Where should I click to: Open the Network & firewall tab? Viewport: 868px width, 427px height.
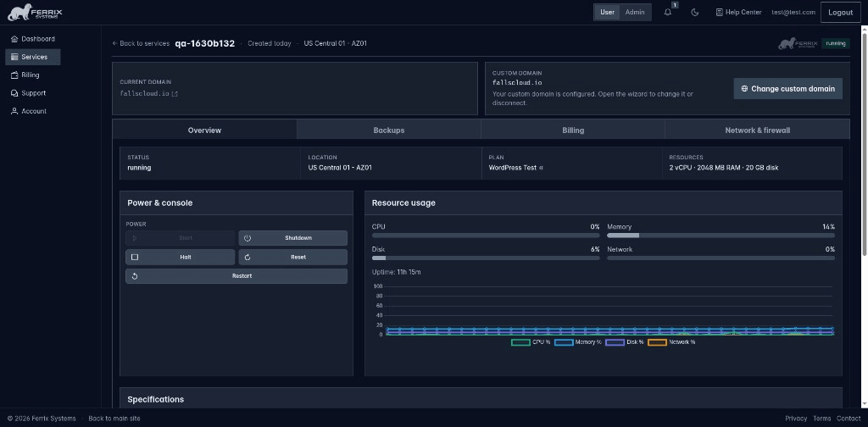point(757,130)
